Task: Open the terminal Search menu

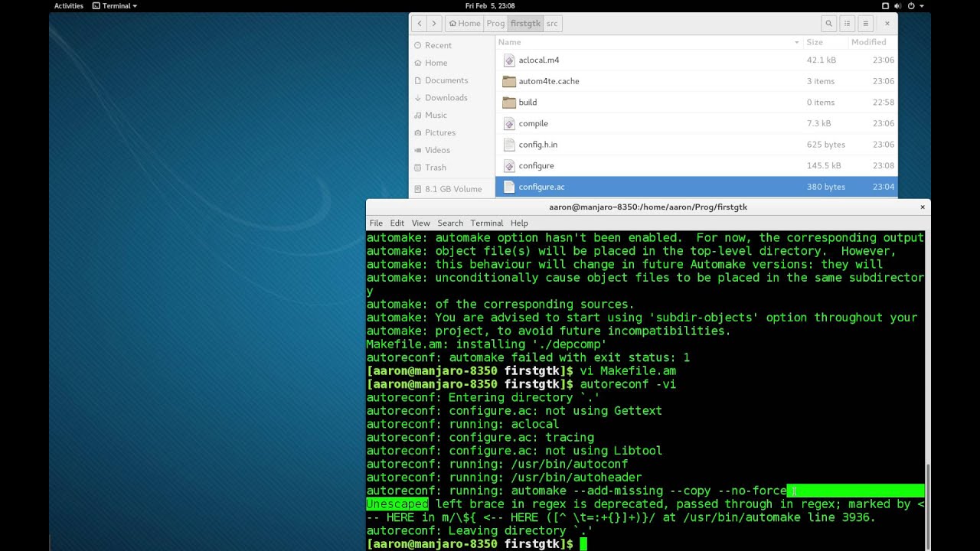Action: tap(450, 223)
